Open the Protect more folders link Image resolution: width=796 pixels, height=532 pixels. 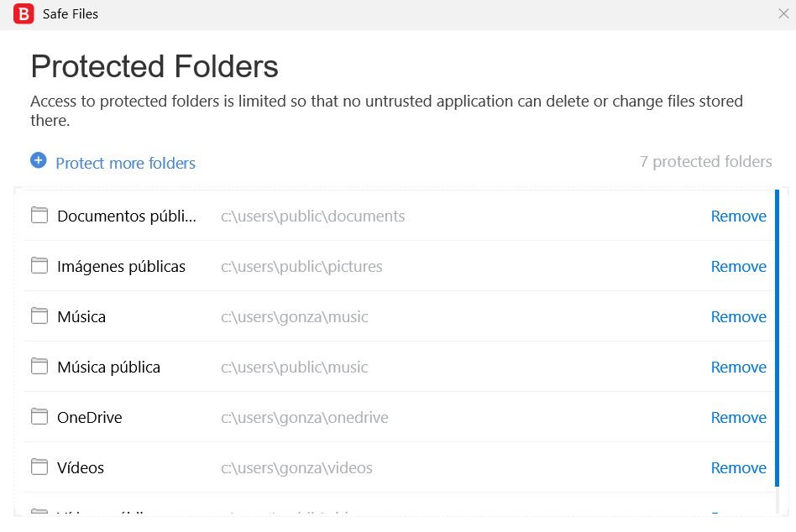pos(125,164)
